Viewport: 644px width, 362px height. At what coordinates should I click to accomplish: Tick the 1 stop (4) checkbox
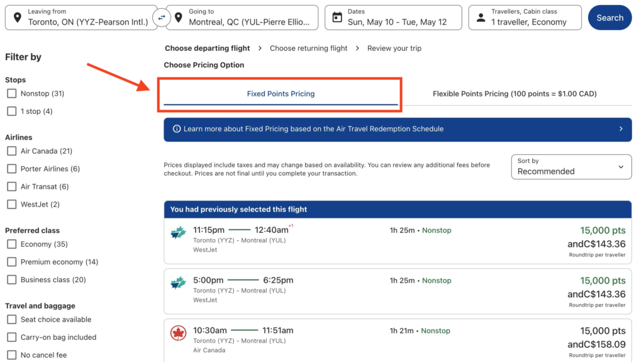(x=12, y=111)
